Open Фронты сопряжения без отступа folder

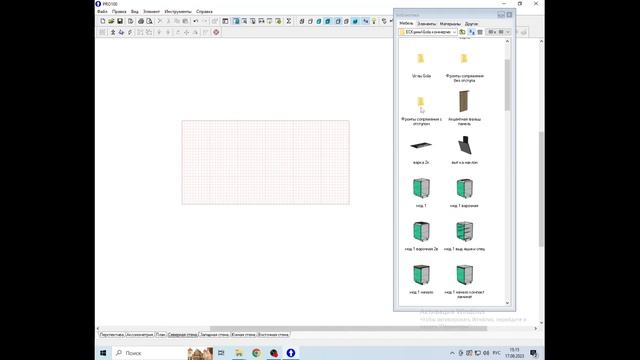[464, 67]
